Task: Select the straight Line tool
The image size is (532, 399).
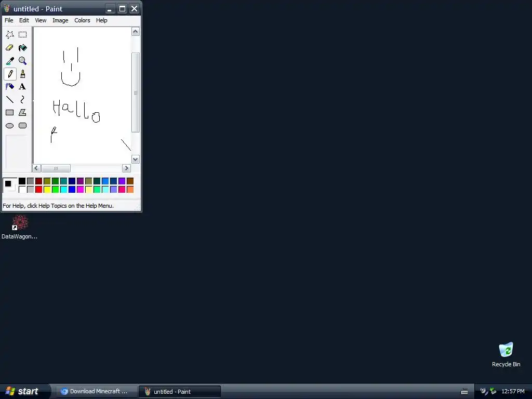Action: click(10, 99)
